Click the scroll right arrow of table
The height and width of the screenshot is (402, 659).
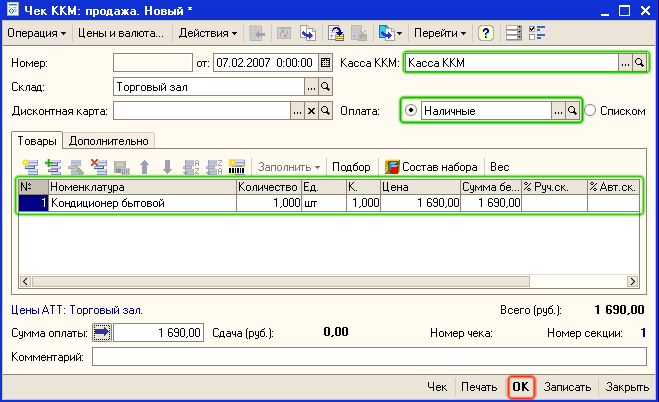coord(633,281)
